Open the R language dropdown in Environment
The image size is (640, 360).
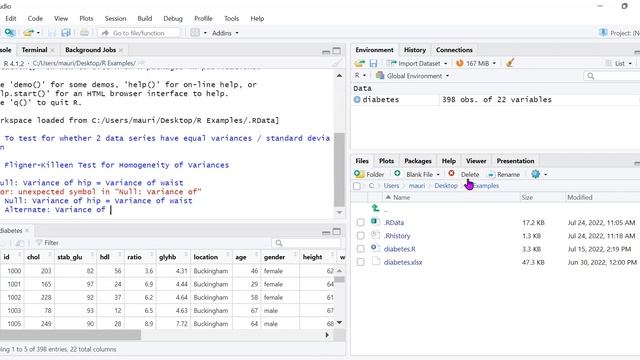pos(360,76)
